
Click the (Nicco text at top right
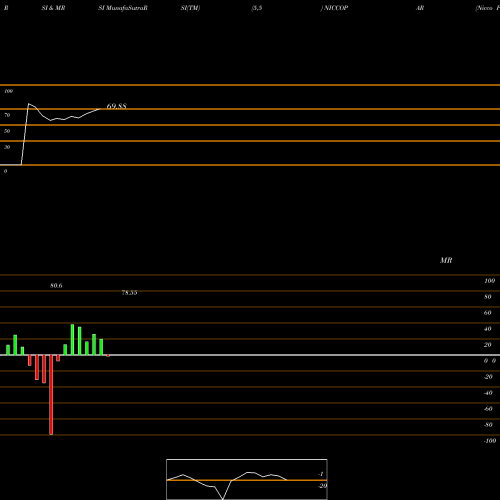click(x=484, y=8)
